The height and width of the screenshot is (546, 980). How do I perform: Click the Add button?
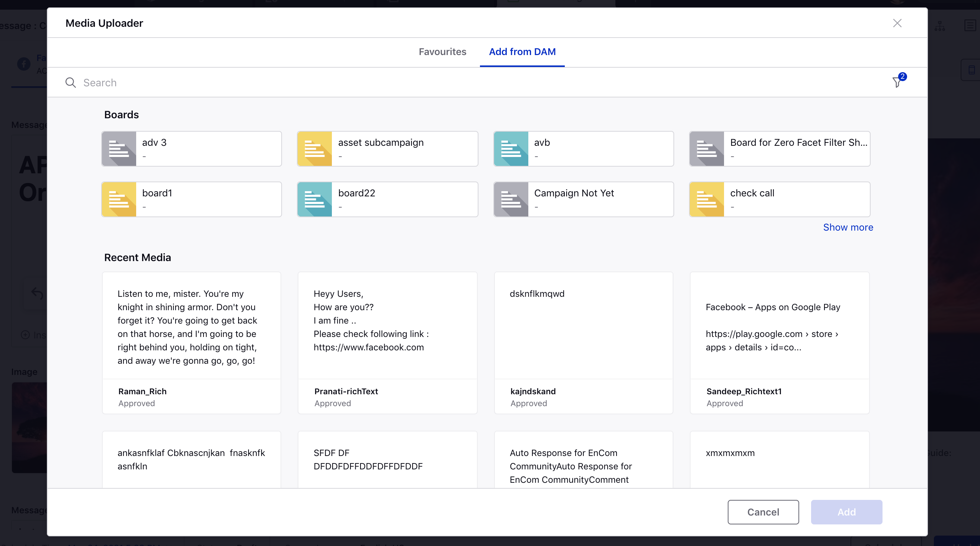846,512
